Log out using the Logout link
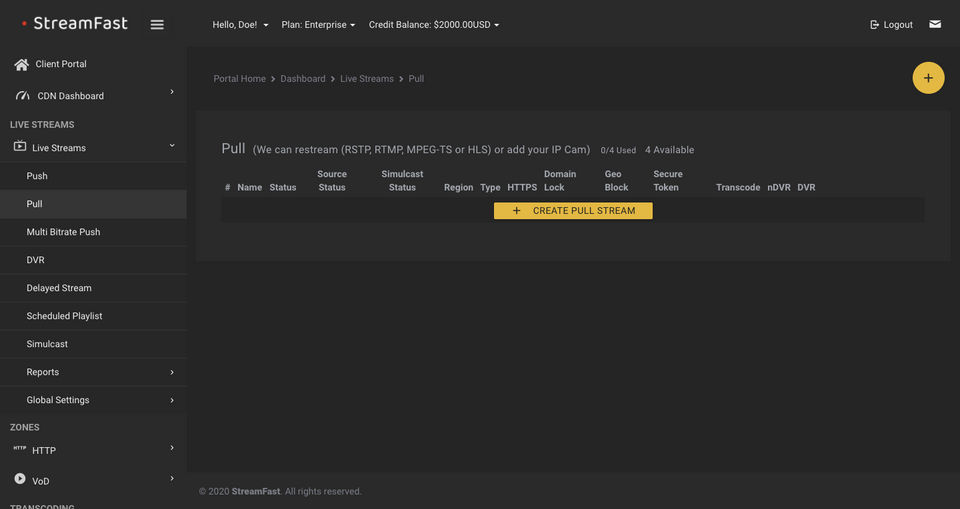 [x=891, y=25]
